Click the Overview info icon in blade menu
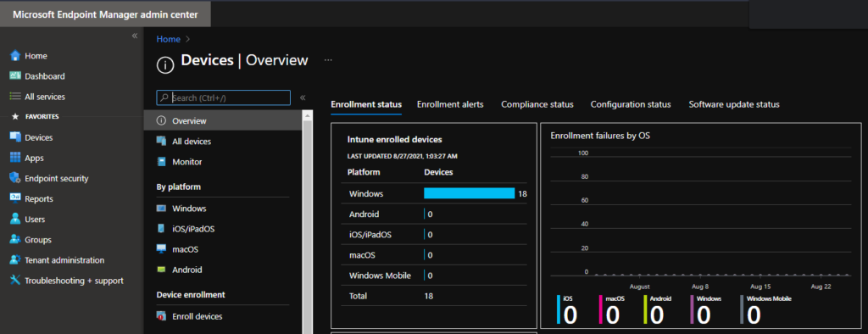 [161, 120]
